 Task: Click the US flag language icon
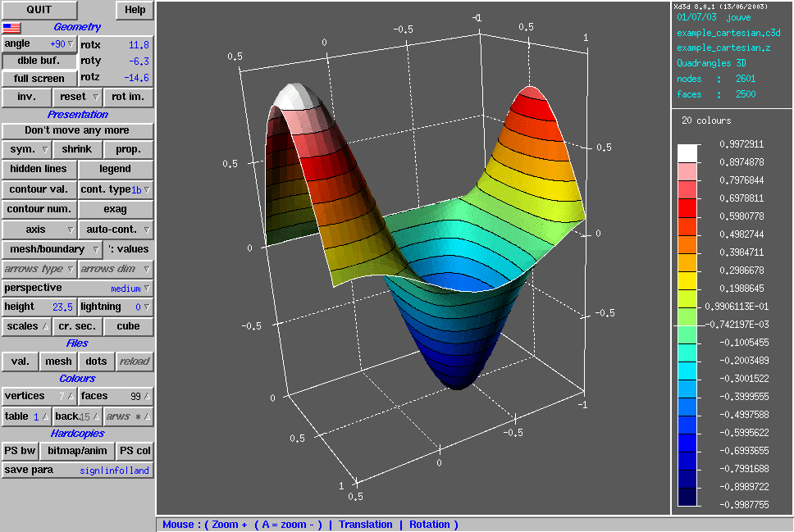[11, 27]
